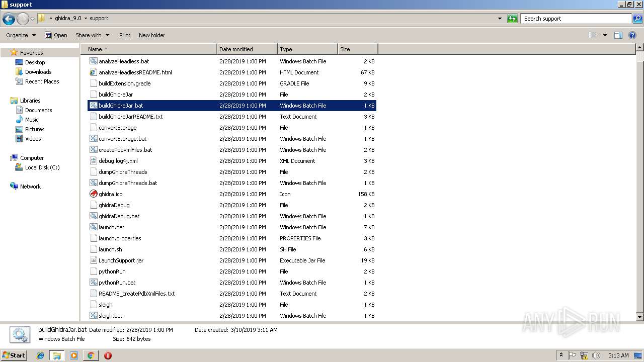Open the view options dropdown arrow
The height and width of the screenshot is (362, 644).
pyautogui.click(x=605, y=35)
